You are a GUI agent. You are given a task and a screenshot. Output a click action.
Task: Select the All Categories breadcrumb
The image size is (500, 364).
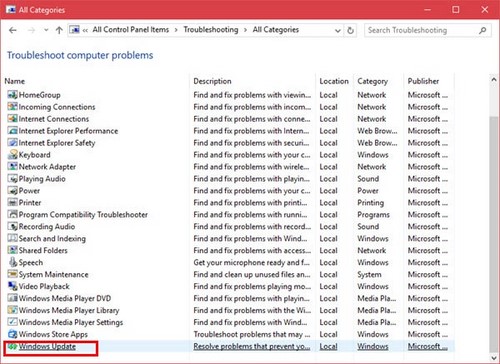276,30
